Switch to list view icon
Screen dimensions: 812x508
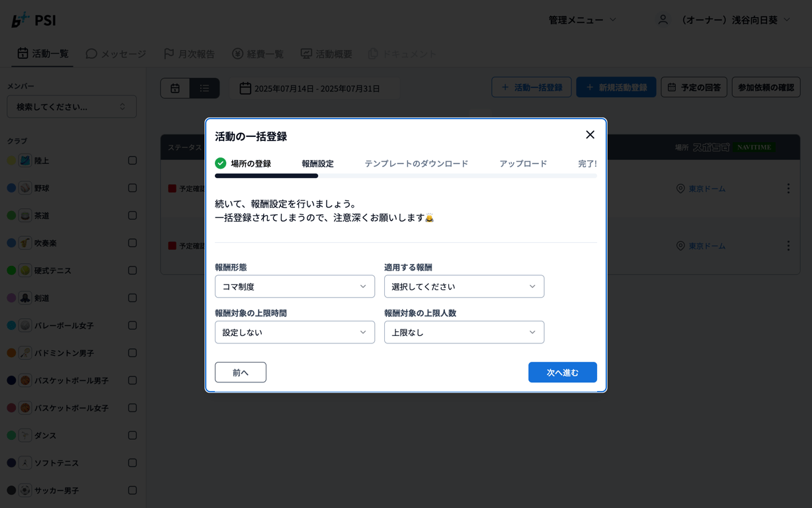click(204, 88)
